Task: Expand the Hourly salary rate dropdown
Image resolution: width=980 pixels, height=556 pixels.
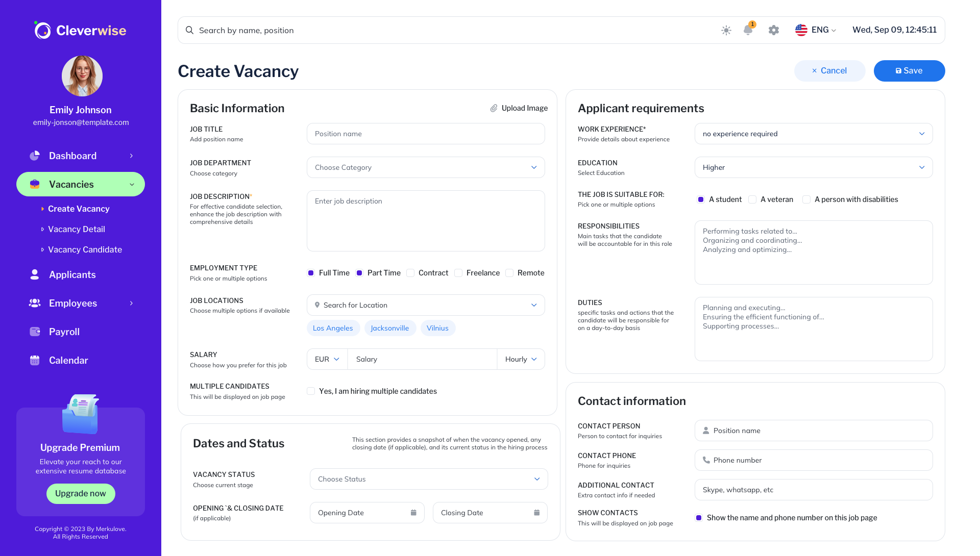Action: [520, 359]
